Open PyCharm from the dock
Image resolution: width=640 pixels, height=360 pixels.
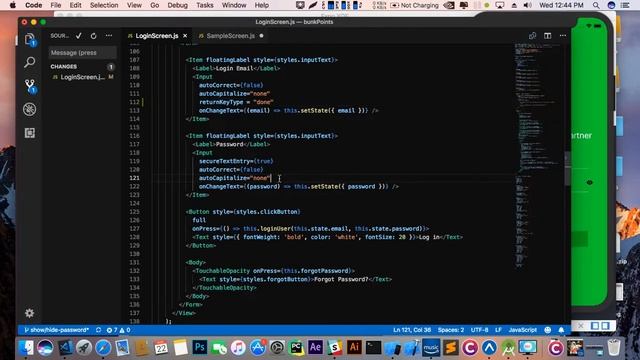click(x=296, y=348)
